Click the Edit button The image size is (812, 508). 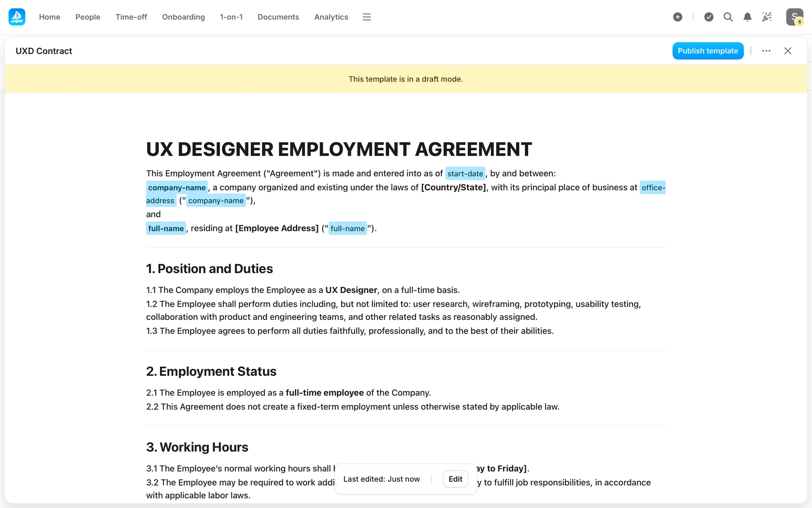(455, 479)
